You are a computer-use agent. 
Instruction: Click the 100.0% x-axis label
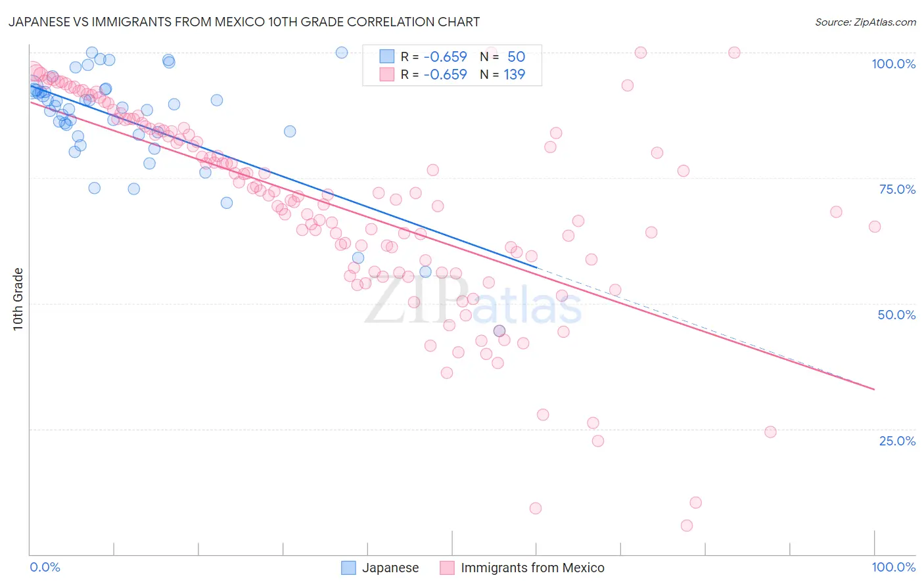click(893, 567)
